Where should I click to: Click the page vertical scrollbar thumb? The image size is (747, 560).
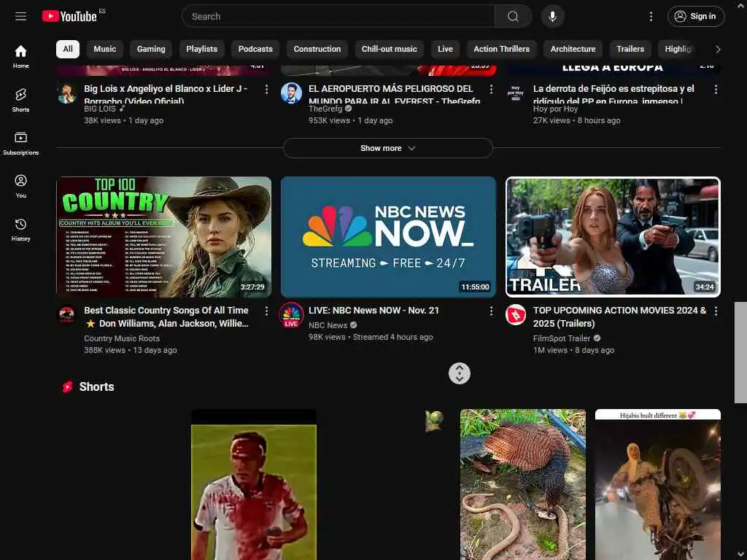740,352
